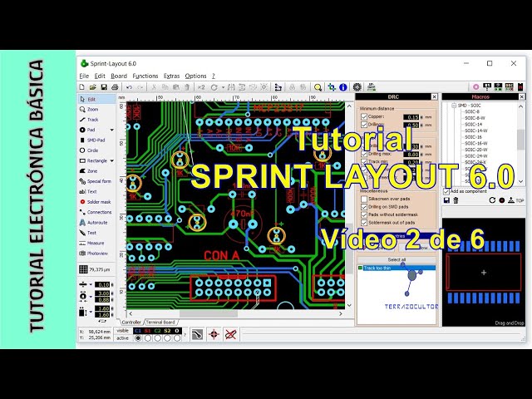Open the Functions menu
532x399 pixels.
click(x=145, y=76)
